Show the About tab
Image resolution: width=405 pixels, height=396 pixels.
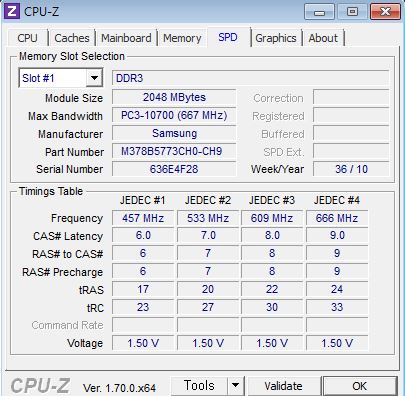click(323, 38)
